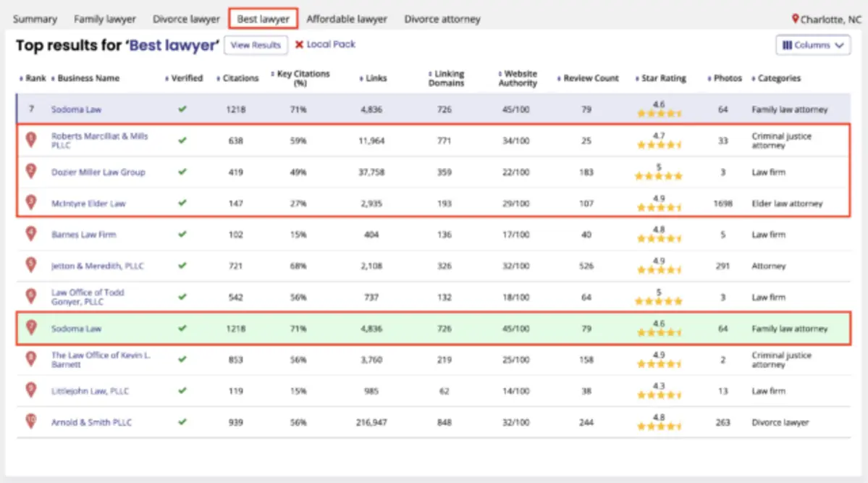
Task: Click the verified checkmark for Dozier Miller Law Group
Action: click(182, 172)
